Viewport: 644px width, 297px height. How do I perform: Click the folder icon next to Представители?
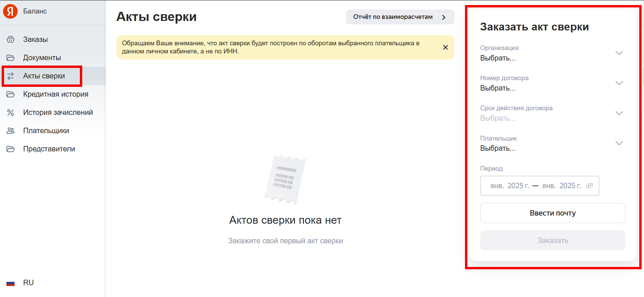10,149
